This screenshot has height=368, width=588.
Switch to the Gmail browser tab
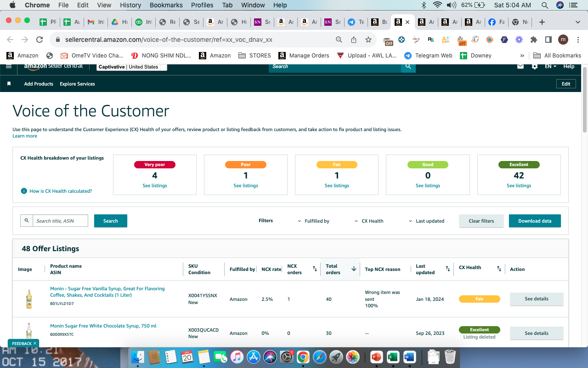tap(96, 22)
